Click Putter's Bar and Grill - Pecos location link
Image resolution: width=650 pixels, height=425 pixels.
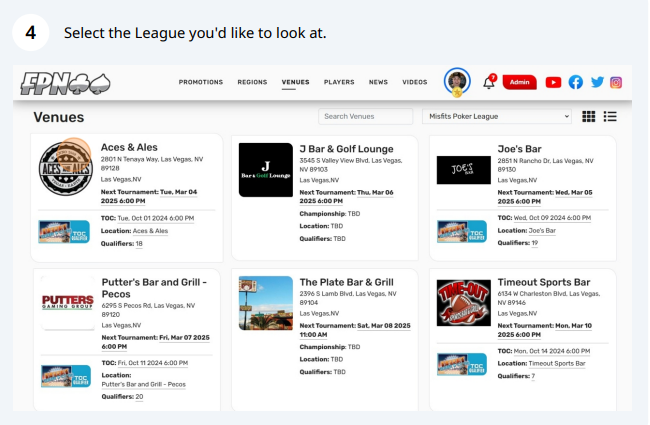coord(143,384)
